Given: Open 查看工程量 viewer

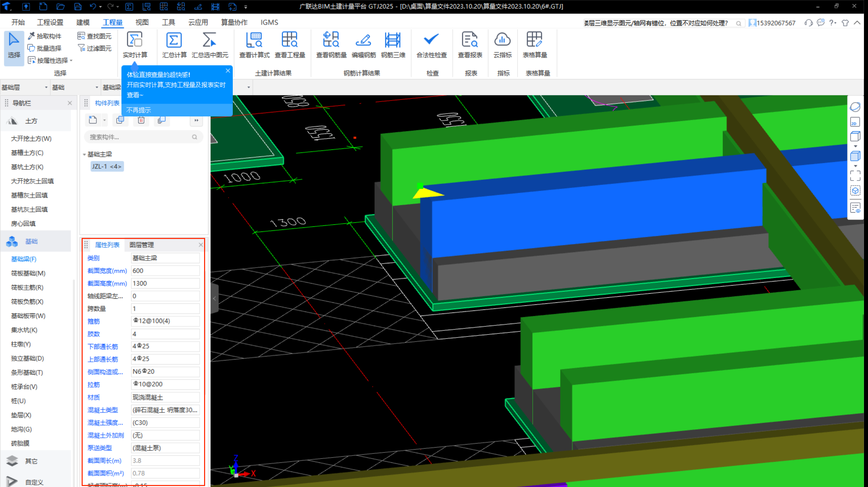Looking at the screenshot, I should click(x=290, y=46).
